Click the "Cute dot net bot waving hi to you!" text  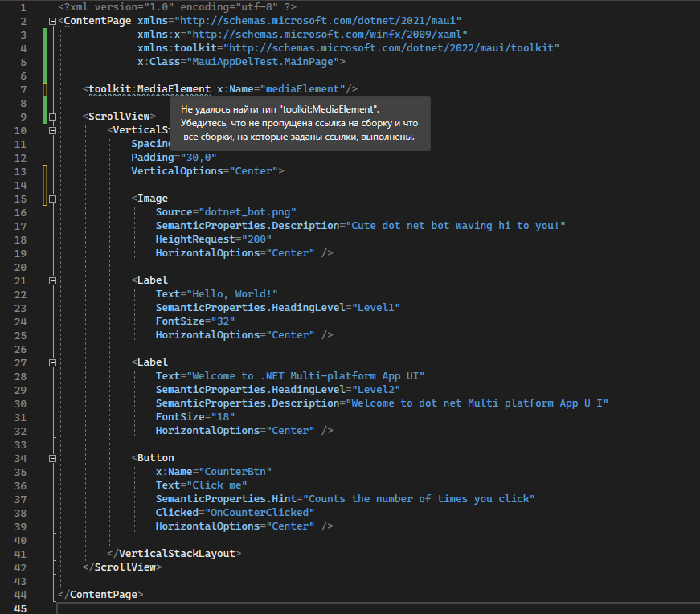456,226
